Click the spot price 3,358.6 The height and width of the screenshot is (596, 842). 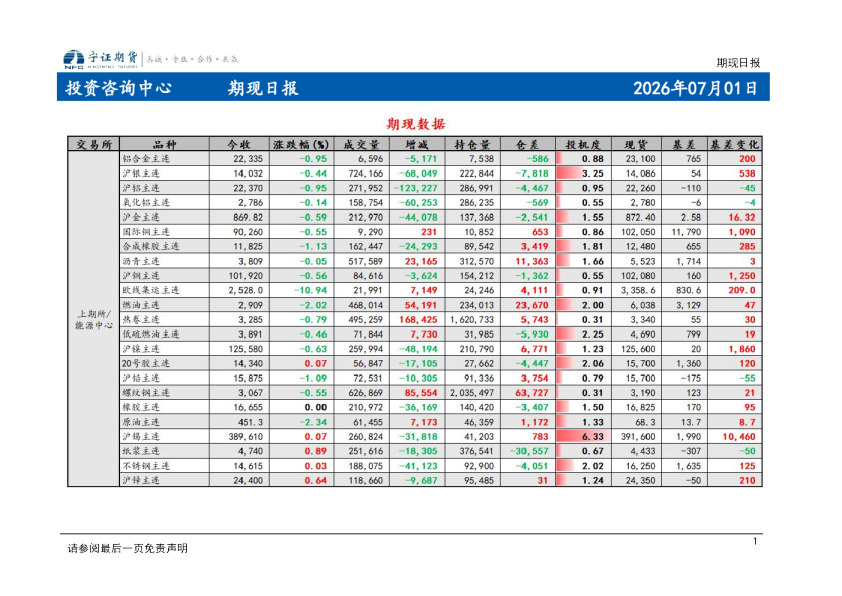coord(638,290)
